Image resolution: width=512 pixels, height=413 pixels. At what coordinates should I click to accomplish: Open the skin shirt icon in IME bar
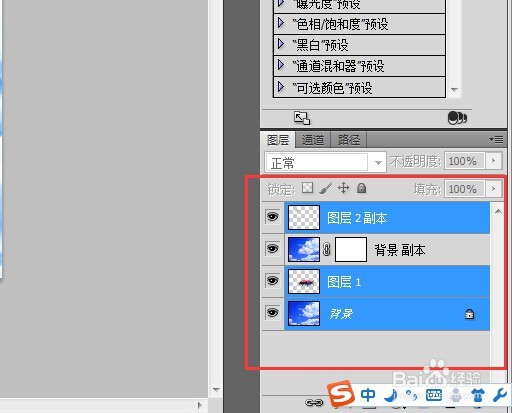click(x=478, y=395)
